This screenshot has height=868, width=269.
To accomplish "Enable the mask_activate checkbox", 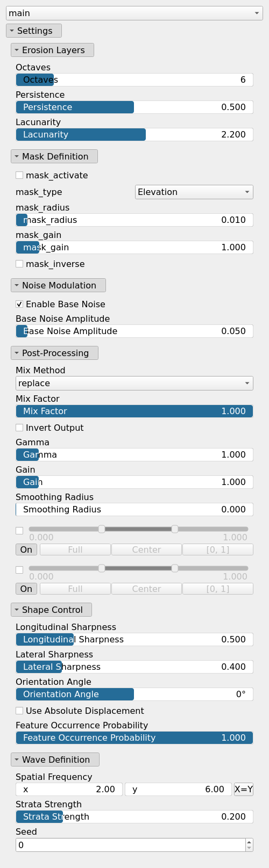I will pos(19,175).
